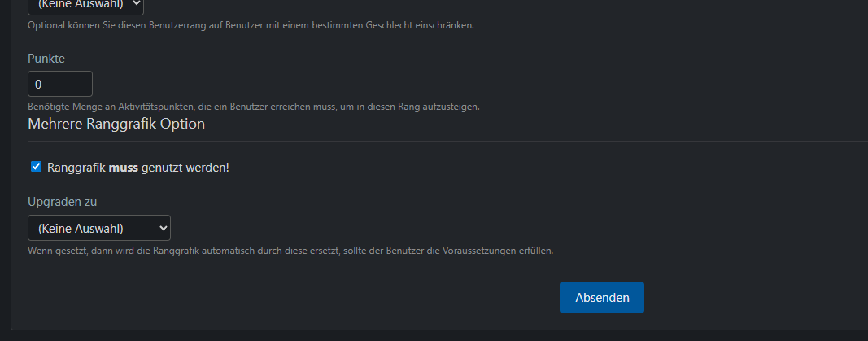Click the bold word 'muss' in checkbox label
Viewport: 868px width, 341px height.
click(123, 168)
